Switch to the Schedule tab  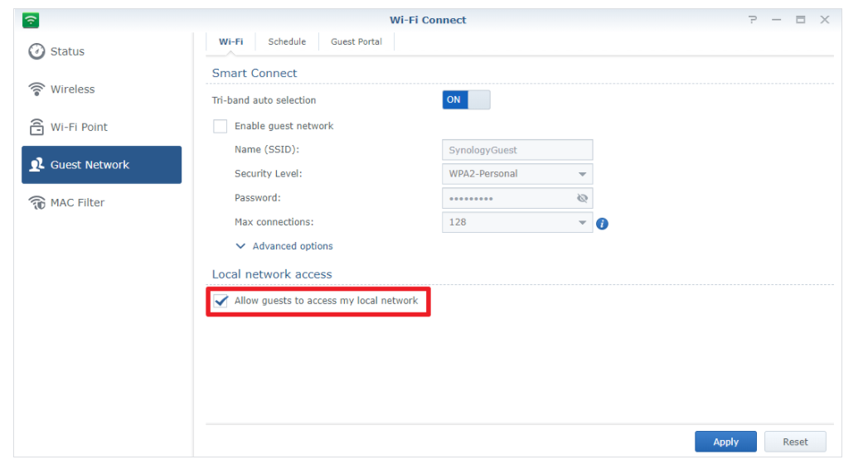click(x=287, y=41)
